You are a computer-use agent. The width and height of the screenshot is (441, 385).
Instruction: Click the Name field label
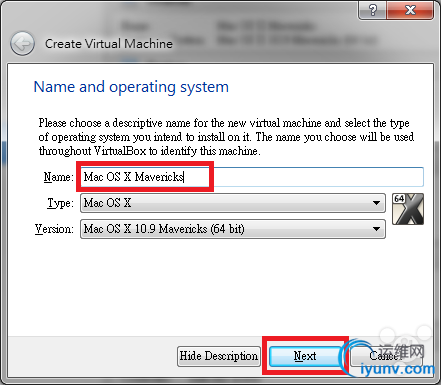point(58,177)
